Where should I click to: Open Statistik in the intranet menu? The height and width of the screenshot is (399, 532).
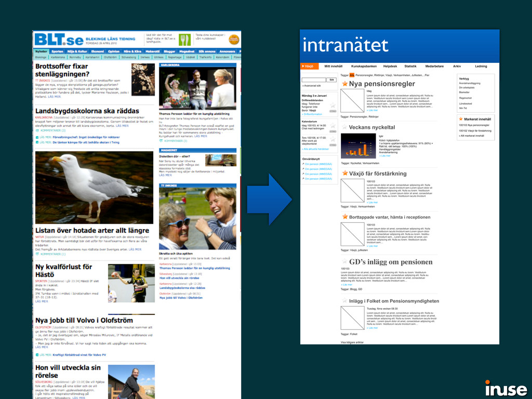point(410,66)
